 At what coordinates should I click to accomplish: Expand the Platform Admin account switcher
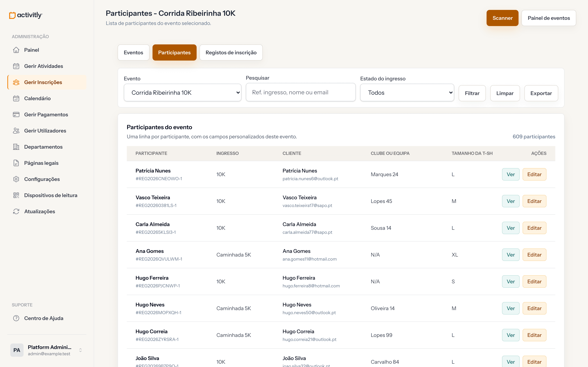[80, 350]
